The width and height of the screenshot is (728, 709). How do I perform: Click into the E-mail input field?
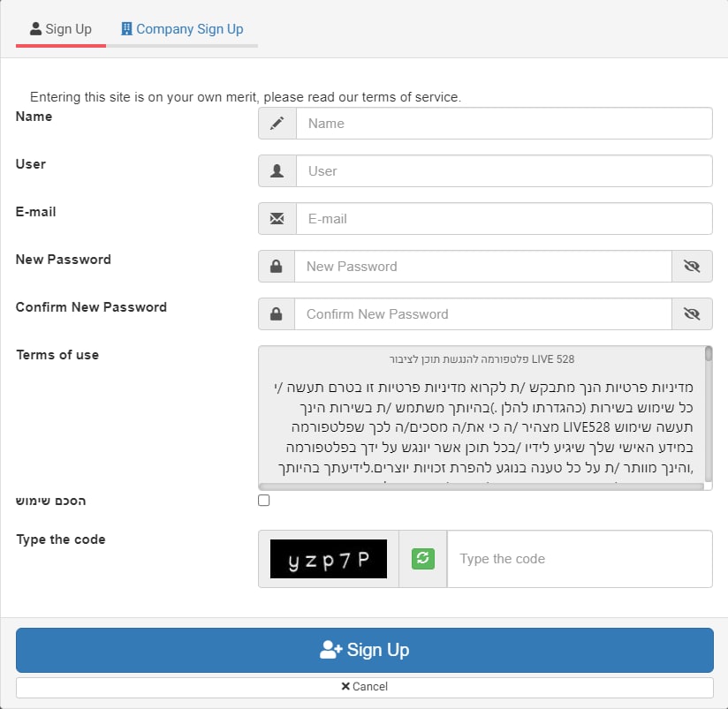tap(504, 219)
